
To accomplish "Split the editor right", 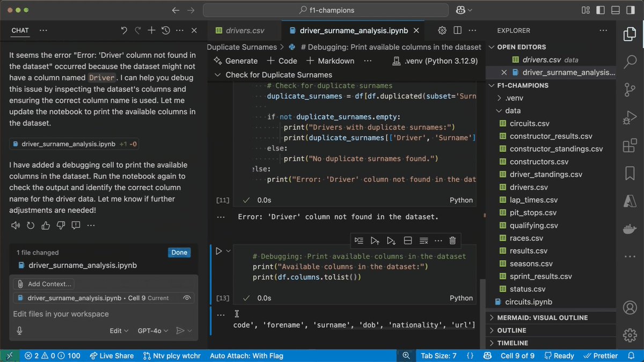I will [x=458, y=31].
